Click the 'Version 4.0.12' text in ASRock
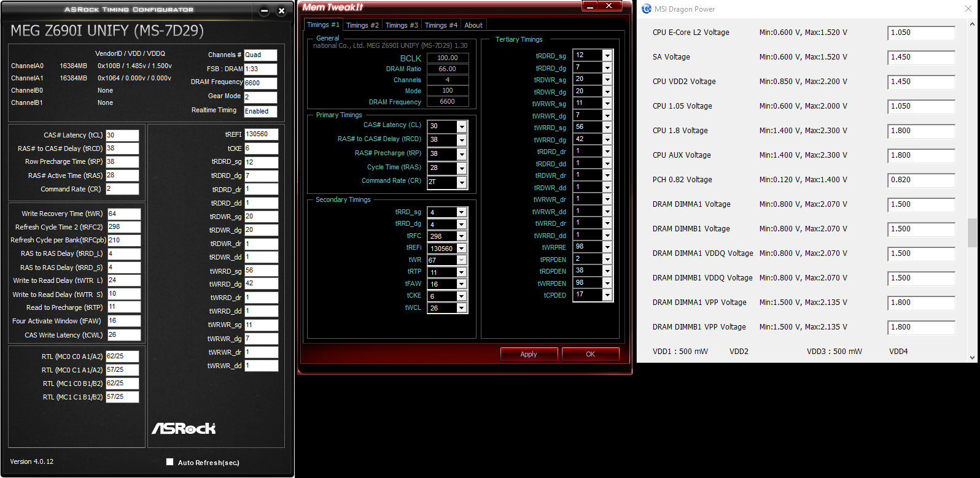This screenshot has height=478, width=980. coord(32,461)
